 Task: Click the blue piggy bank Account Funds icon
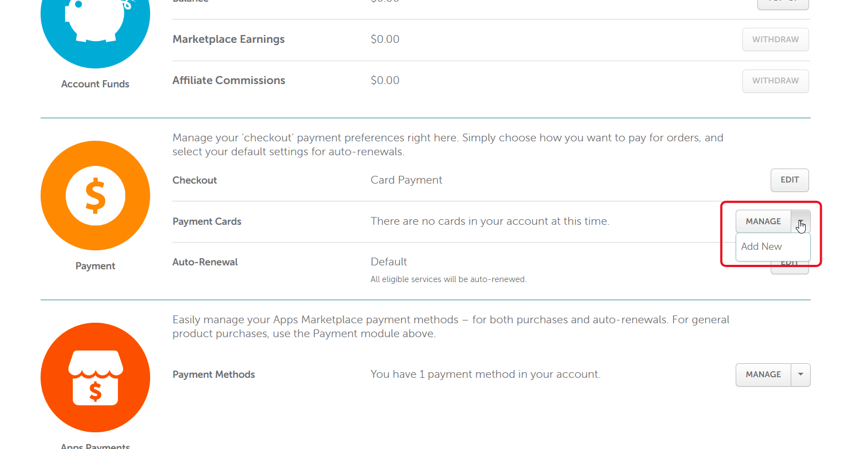point(95,22)
